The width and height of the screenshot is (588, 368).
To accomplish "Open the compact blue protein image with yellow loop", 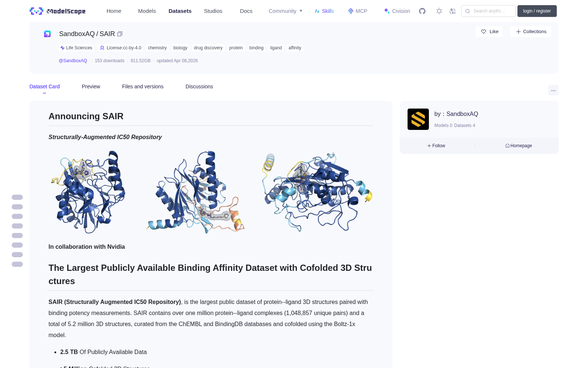I will pos(88,192).
